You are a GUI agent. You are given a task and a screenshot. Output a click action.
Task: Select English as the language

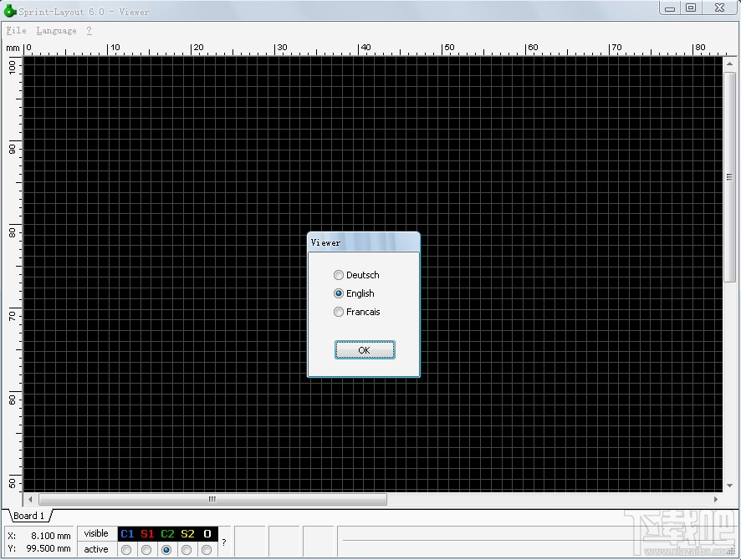(x=339, y=293)
